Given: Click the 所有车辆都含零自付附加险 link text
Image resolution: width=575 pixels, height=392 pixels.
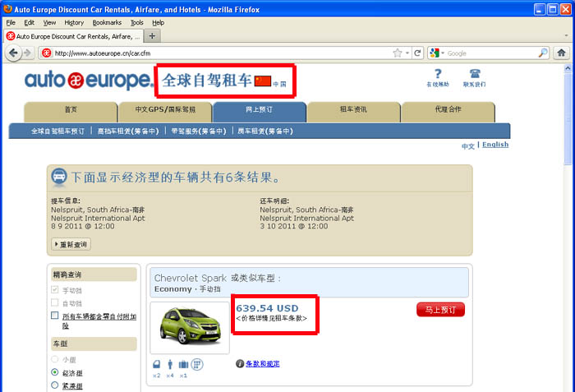Looking at the screenshot, I should (99, 321).
